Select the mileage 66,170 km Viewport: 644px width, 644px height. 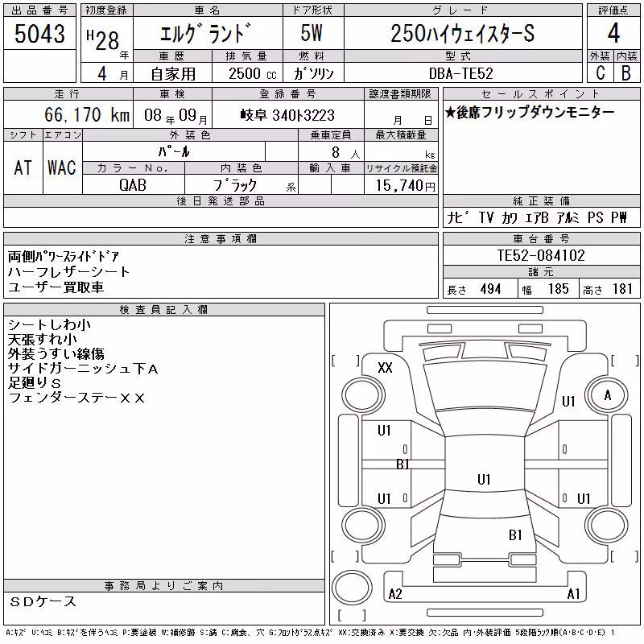(87, 115)
